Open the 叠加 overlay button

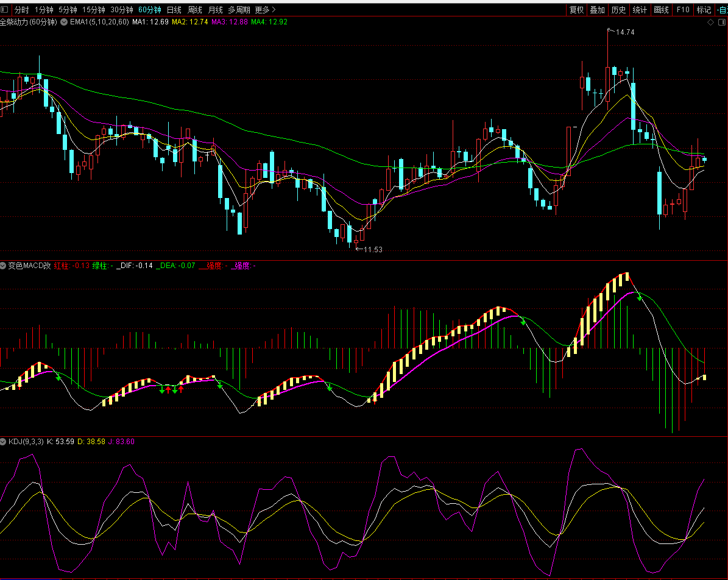tap(597, 10)
